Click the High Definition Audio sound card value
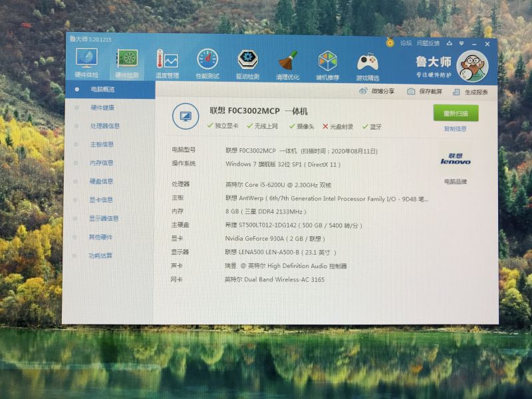Viewport: 532px width, 399px height. (x=286, y=266)
